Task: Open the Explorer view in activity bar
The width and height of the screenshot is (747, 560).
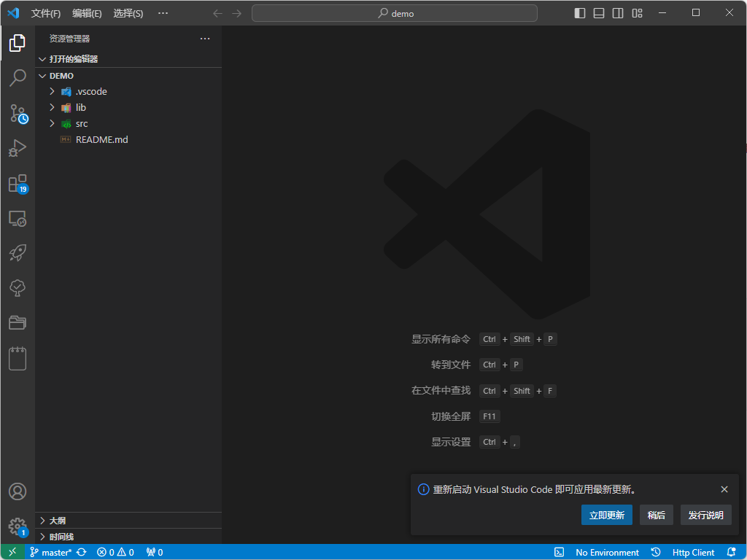Action: (x=18, y=43)
